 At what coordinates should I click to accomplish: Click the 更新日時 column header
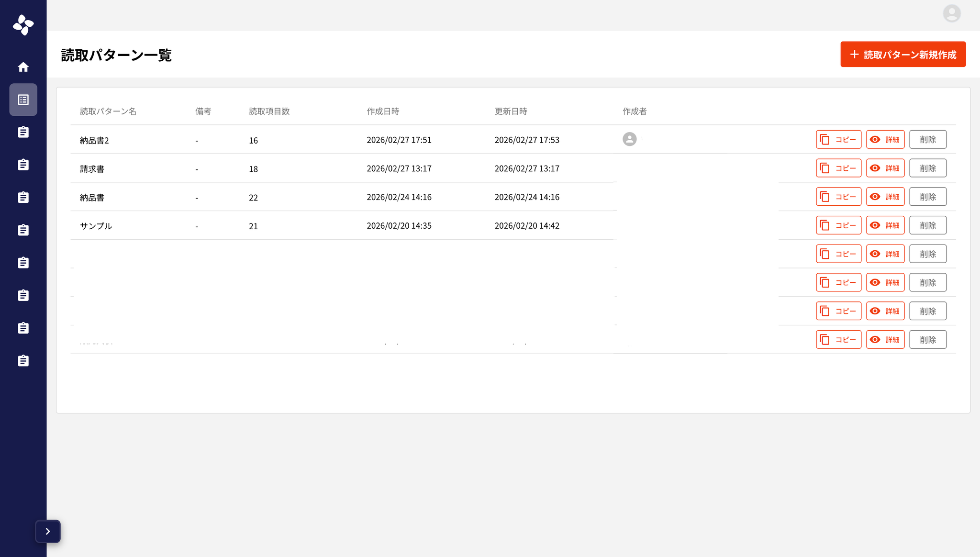click(511, 111)
